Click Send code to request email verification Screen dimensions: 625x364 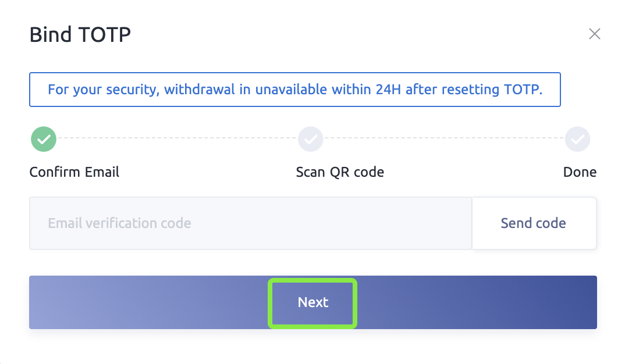[x=534, y=223]
